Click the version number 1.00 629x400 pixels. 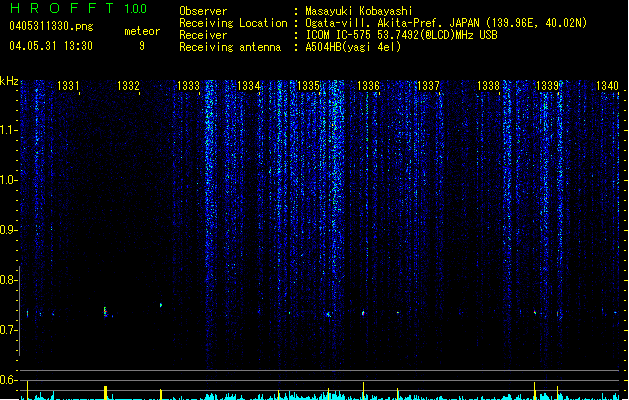135,9
